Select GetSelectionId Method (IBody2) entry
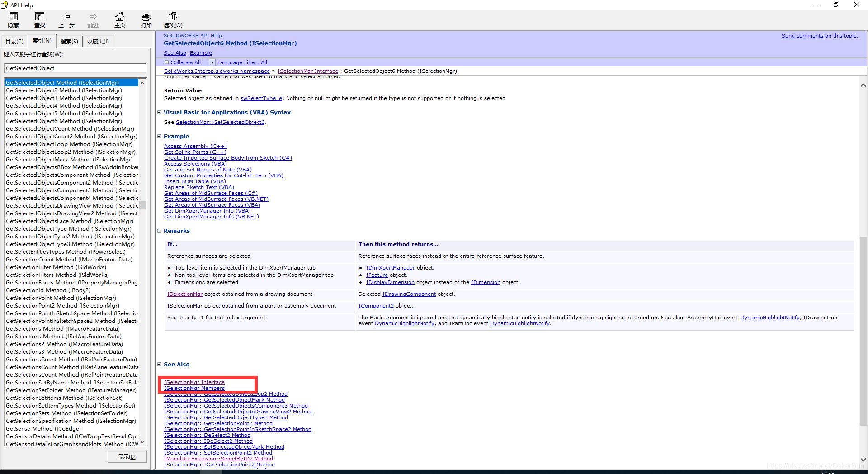Viewport: 868px width, 474px height. click(48, 290)
